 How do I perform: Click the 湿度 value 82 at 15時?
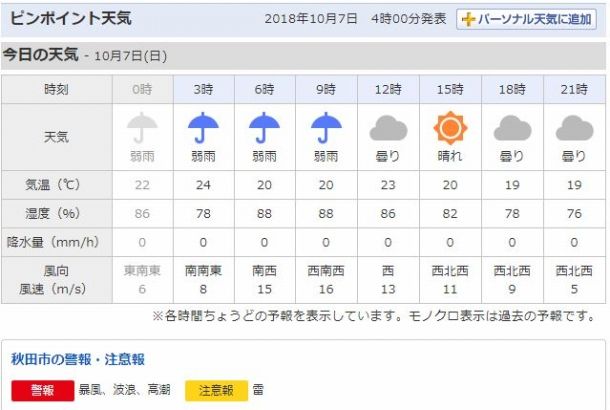pyautogui.click(x=450, y=214)
